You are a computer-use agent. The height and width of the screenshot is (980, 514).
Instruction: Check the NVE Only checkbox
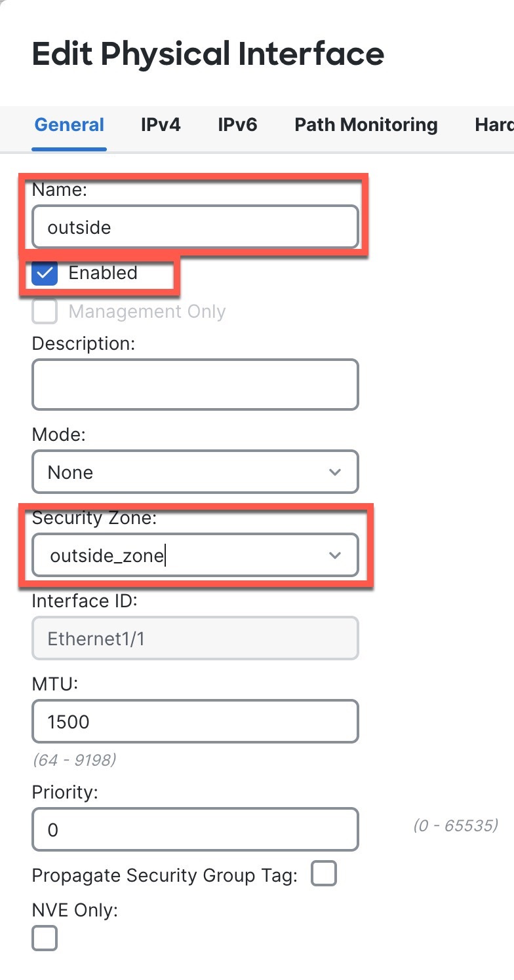(45, 938)
